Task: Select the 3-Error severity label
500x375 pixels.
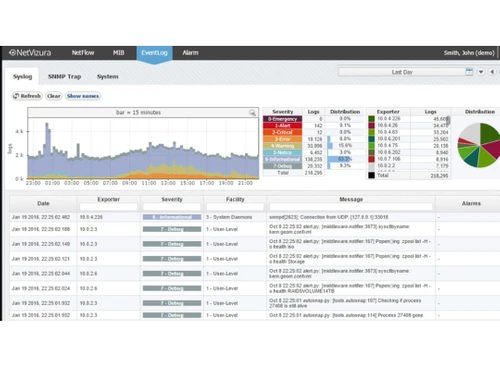Action: (x=283, y=139)
